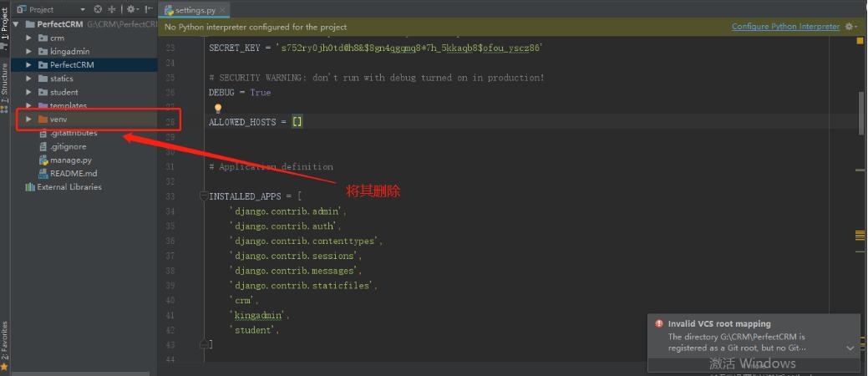The image size is (868, 376).
Task: Click the red error icon in VCS notification
Action: [659, 324]
